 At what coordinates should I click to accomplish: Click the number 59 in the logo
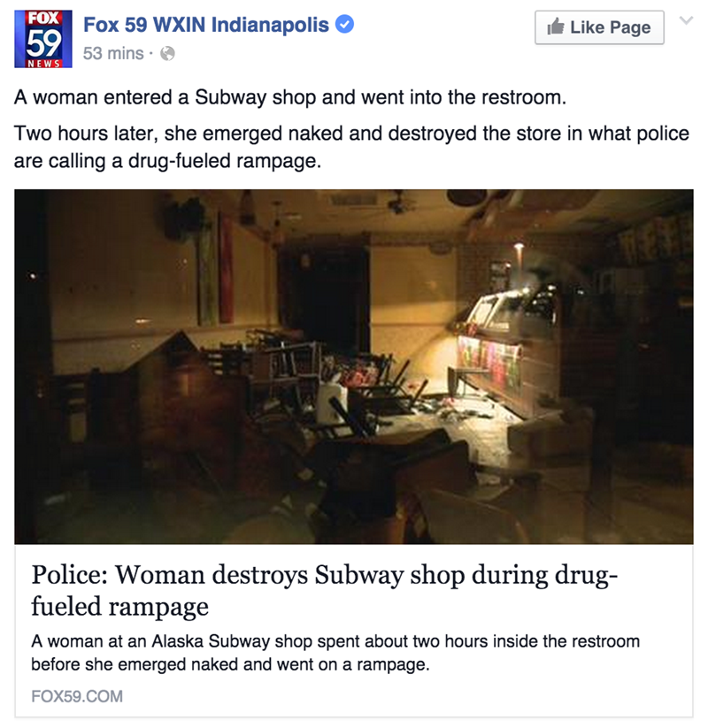[x=43, y=43]
